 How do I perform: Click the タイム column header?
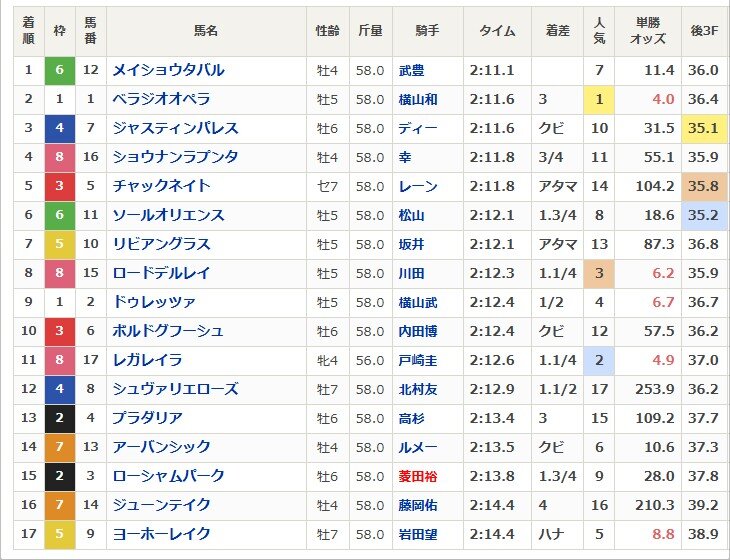point(497,31)
